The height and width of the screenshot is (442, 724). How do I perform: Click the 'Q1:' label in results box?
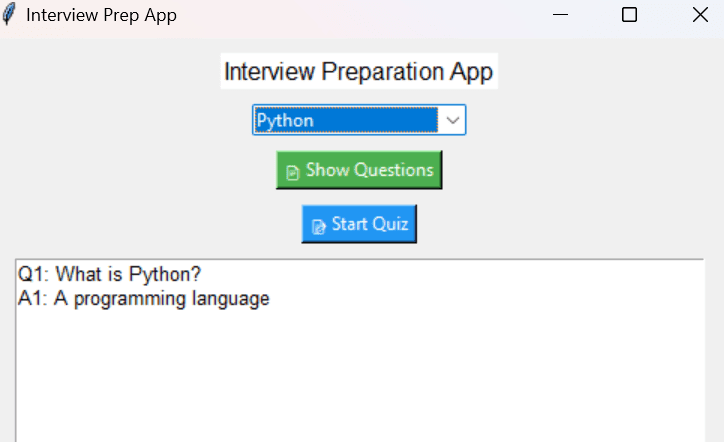click(x=33, y=274)
